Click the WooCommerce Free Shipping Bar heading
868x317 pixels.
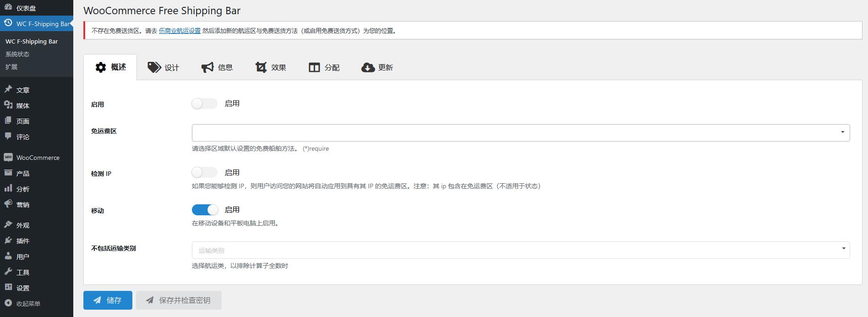[x=162, y=11]
